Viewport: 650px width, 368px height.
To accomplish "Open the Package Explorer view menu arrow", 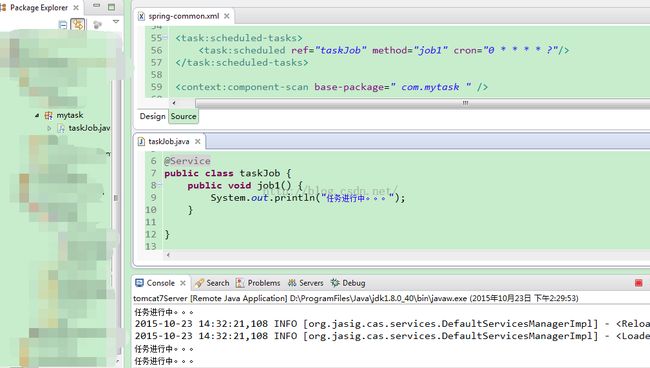I will [x=116, y=21].
